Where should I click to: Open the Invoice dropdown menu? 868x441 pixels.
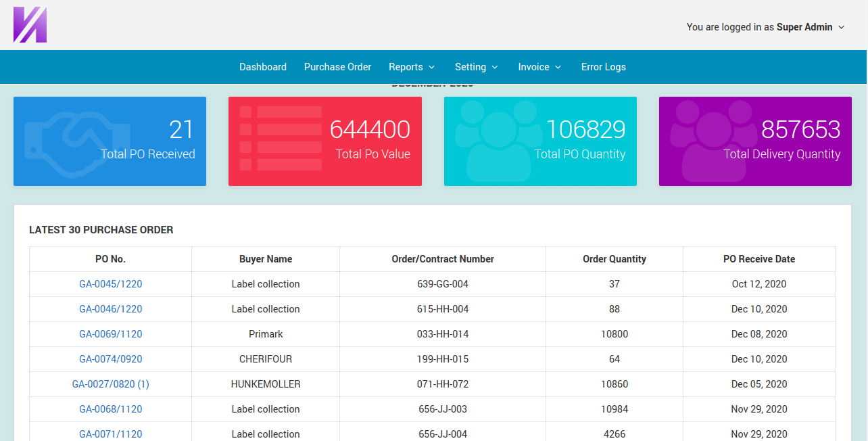point(539,67)
